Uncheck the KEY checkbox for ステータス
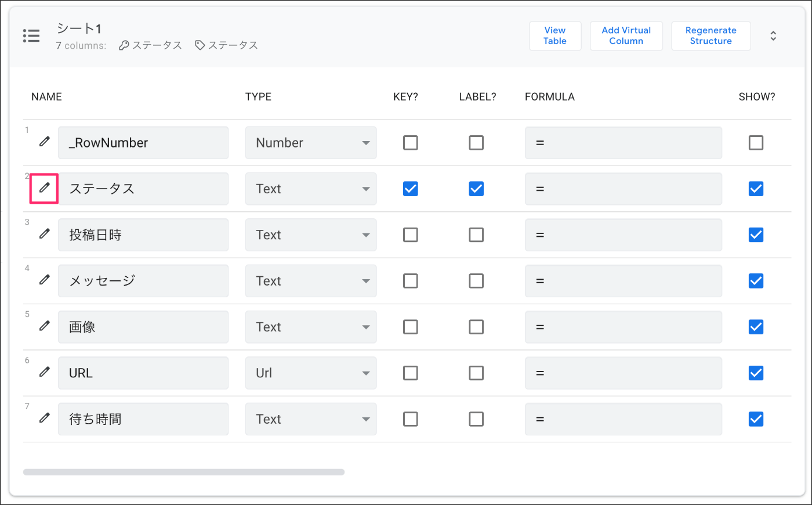 (x=411, y=189)
